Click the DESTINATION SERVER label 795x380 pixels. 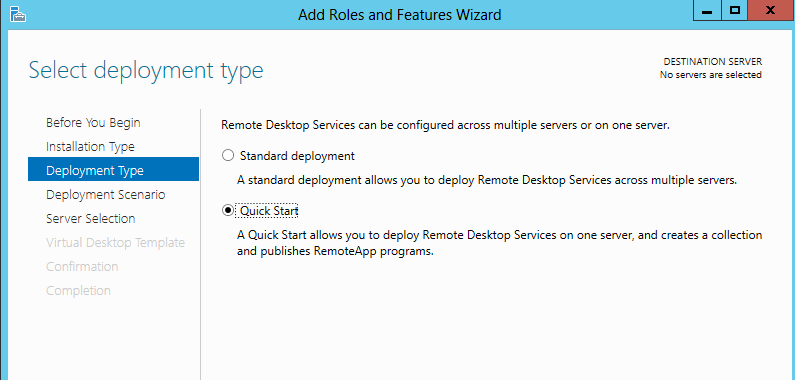[x=712, y=62]
